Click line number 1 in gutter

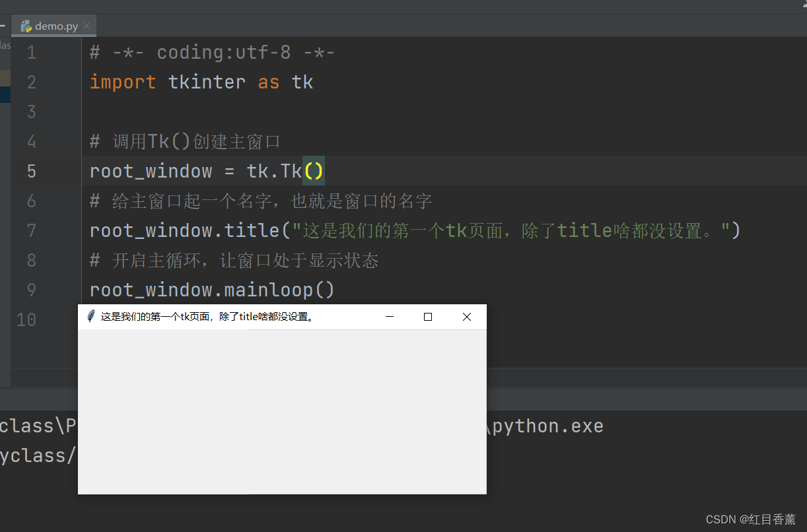click(x=31, y=53)
